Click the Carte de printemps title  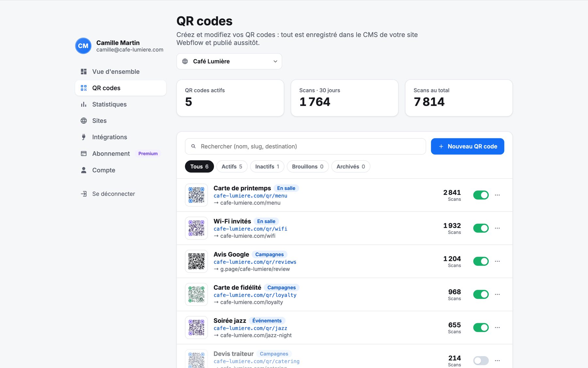(x=242, y=188)
